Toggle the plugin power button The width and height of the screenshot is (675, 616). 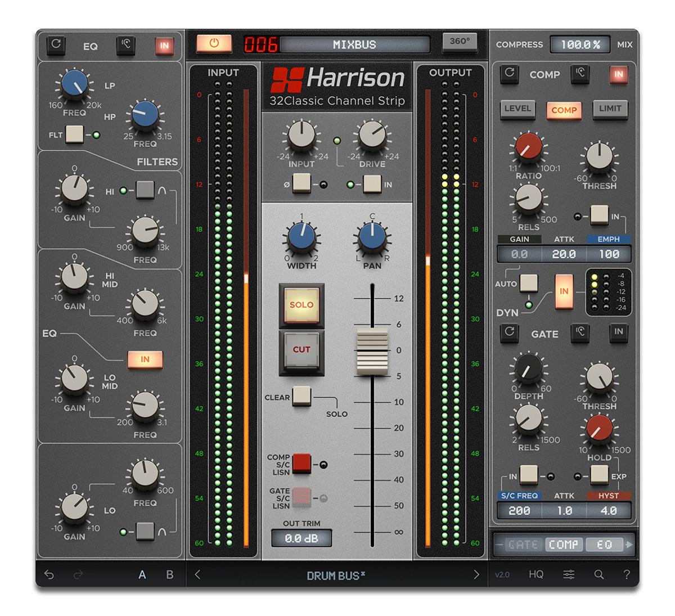pyautogui.click(x=214, y=43)
